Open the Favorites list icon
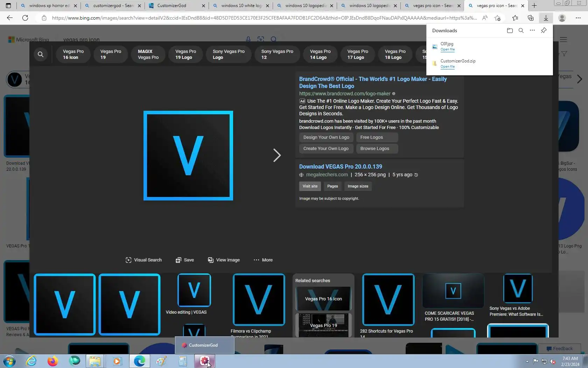 click(515, 18)
